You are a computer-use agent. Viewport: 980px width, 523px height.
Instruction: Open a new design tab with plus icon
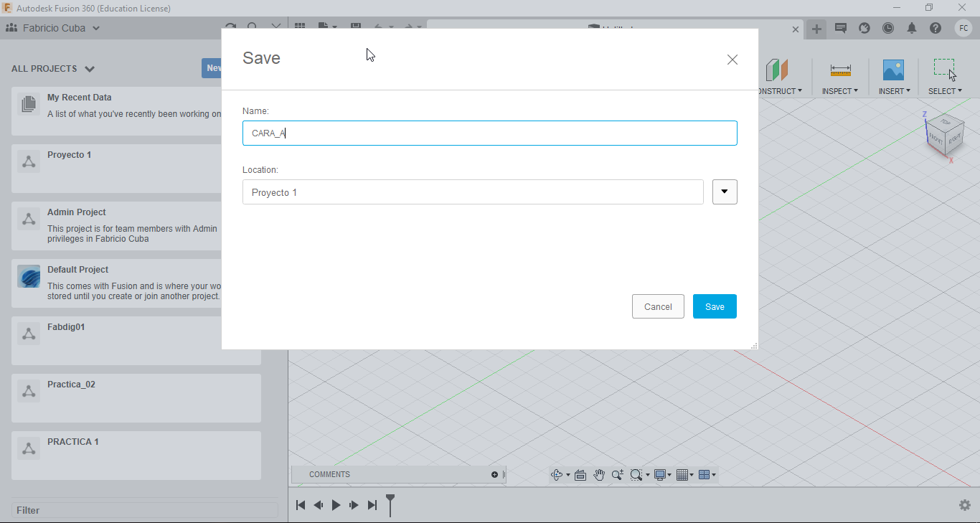816,29
